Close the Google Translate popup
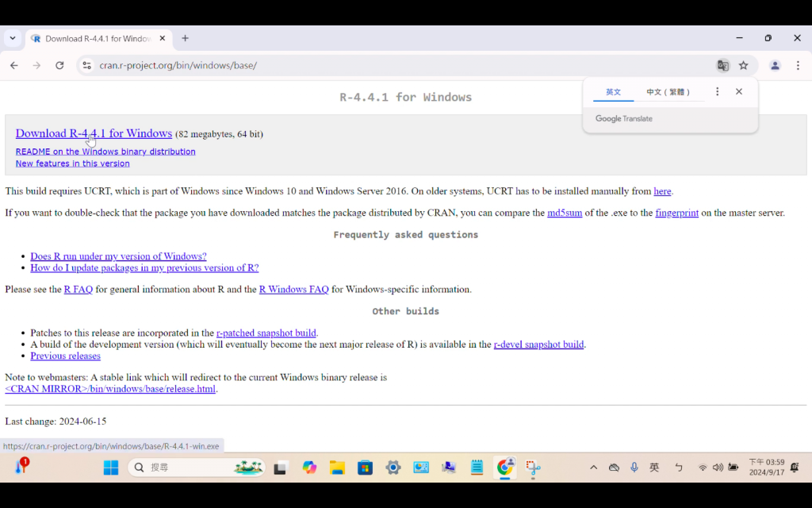The height and width of the screenshot is (508, 812). coord(739,92)
